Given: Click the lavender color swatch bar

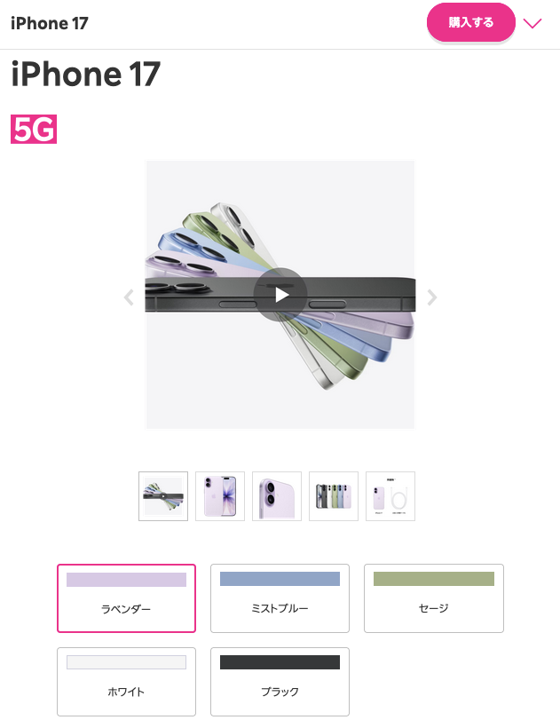Looking at the screenshot, I should (x=126, y=580).
